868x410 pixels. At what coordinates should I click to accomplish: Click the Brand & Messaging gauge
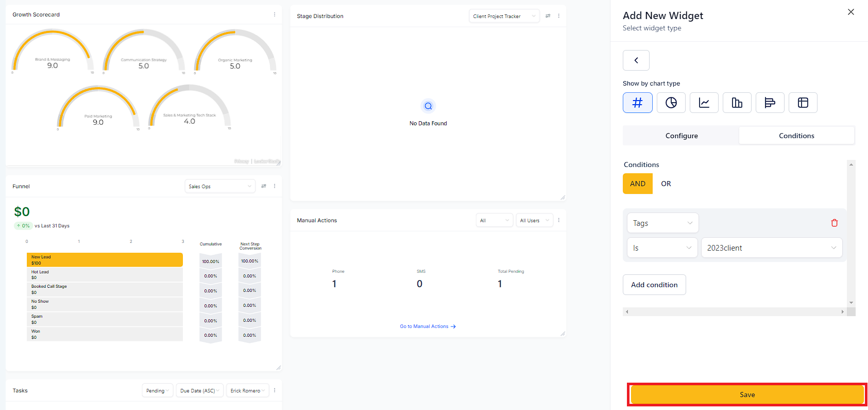point(53,51)
